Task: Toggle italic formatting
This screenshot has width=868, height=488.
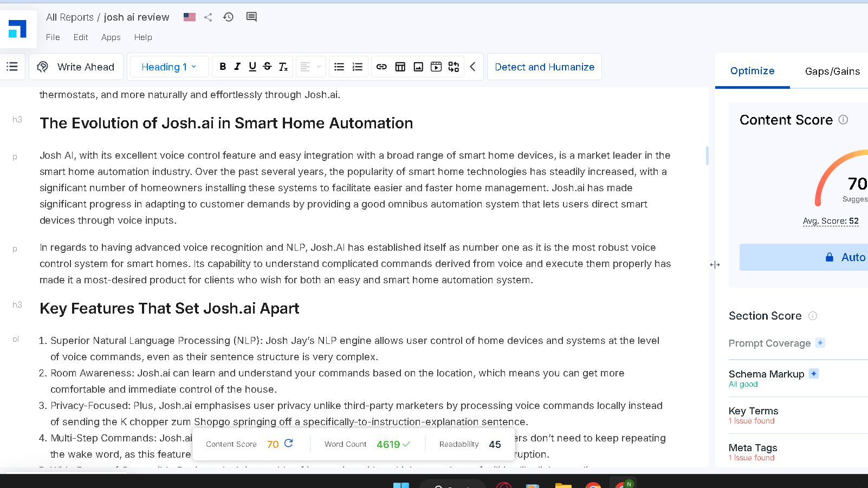Action: click(x=237, y=67)
